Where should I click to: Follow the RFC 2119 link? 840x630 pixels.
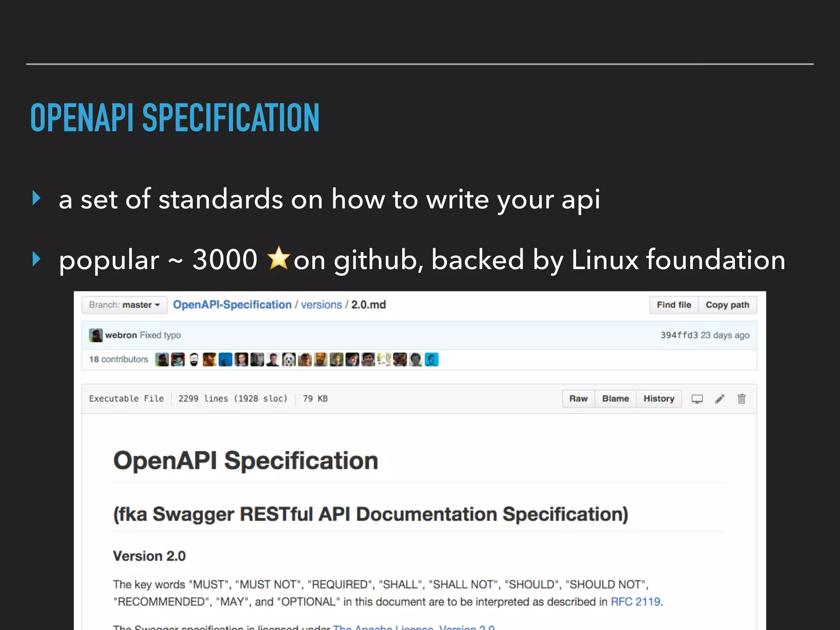click(x=635, y=602)
